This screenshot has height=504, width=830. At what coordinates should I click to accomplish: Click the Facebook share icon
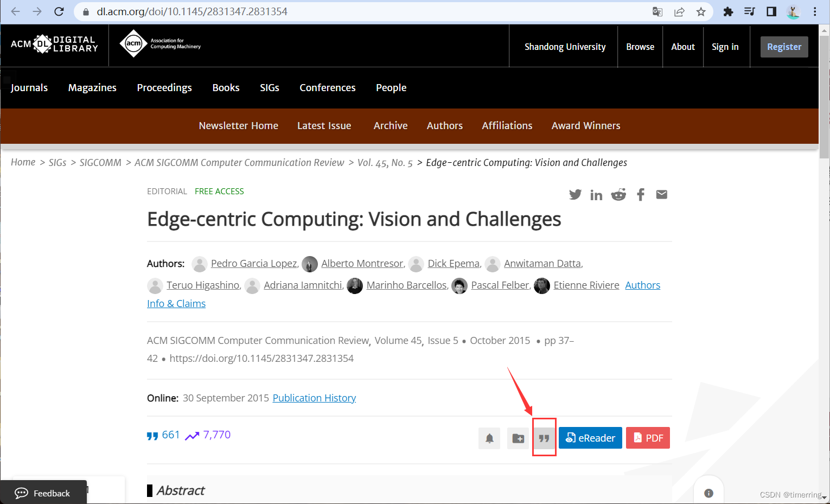point(641,195)
